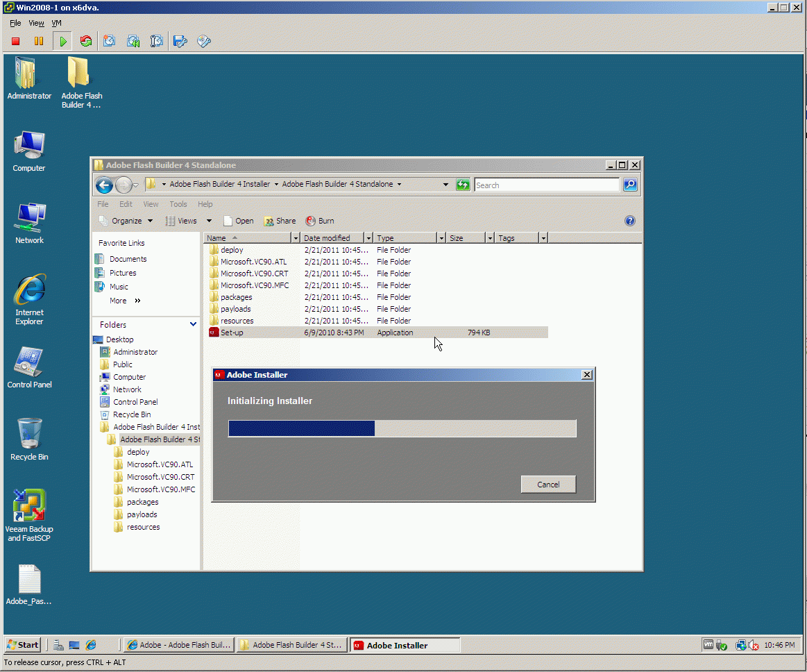Take a snapshot with the clock icon
This screenshot has width=807, height=672.
coord(109,41)
